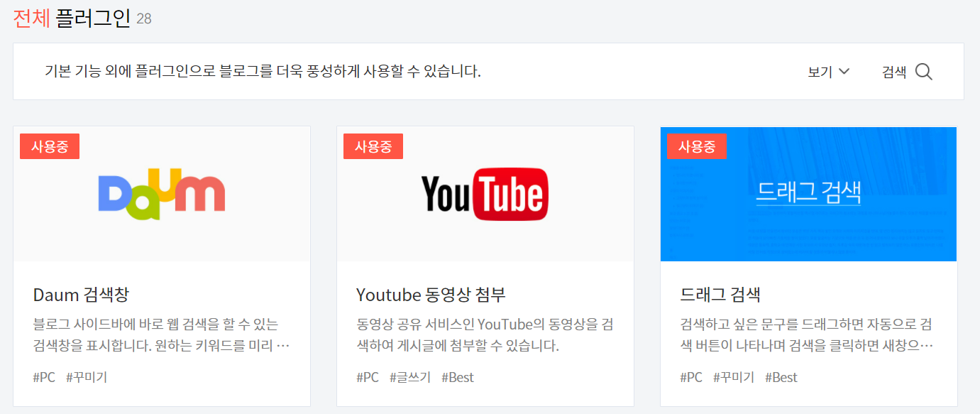
Task: Select #PC tag under 드래그 검색
Action: click(691, 377)
